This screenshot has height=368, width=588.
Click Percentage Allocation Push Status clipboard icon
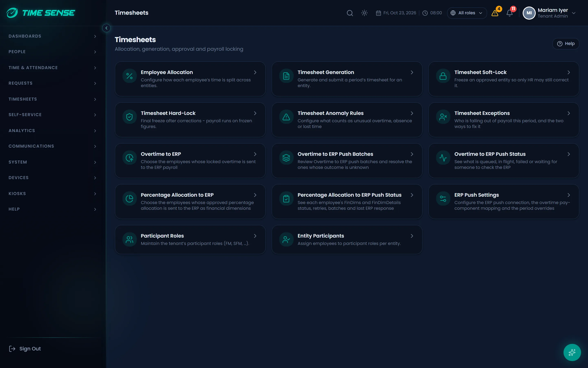[286, 199]
